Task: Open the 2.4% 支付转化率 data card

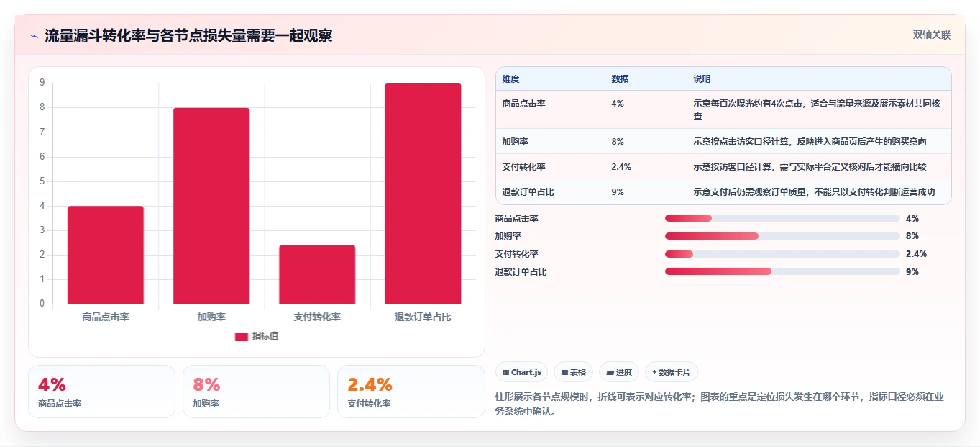Action: (x=411, y=392)
